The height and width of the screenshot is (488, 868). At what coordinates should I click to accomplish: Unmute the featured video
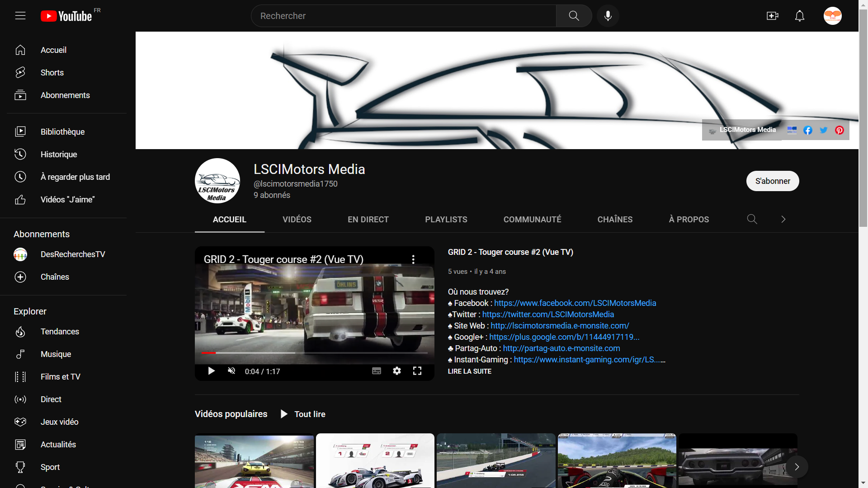pyautogui.click(x=231, y=371)
